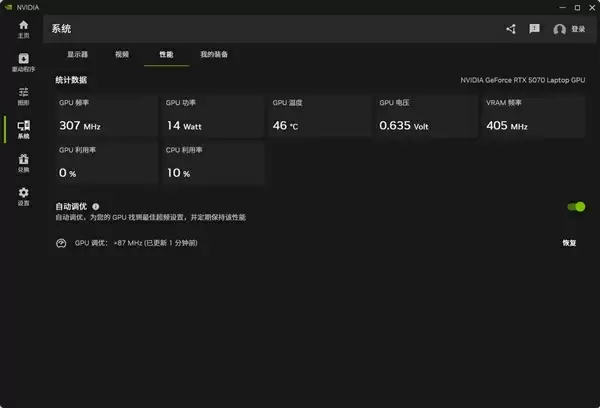Open 设置 settings gear in sidebar
This screenshot has width=600, height=408.
[x=23, y=196]
